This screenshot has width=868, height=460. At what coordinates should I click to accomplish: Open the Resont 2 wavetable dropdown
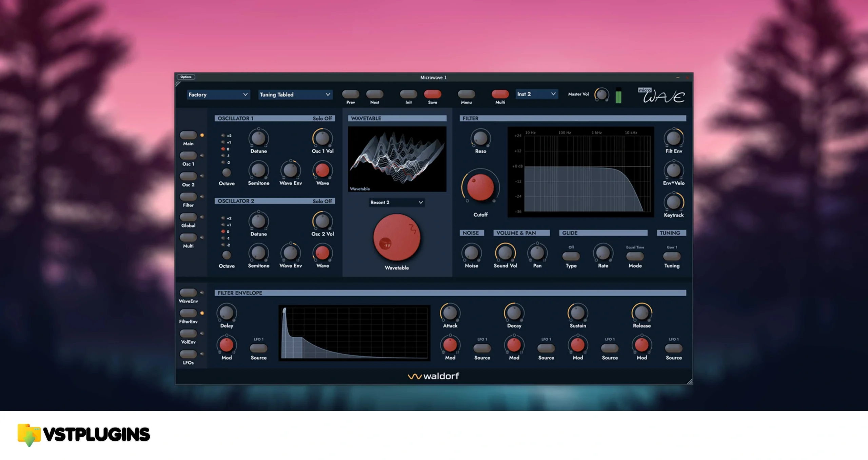pyautogui.click(x=396, y=202)
